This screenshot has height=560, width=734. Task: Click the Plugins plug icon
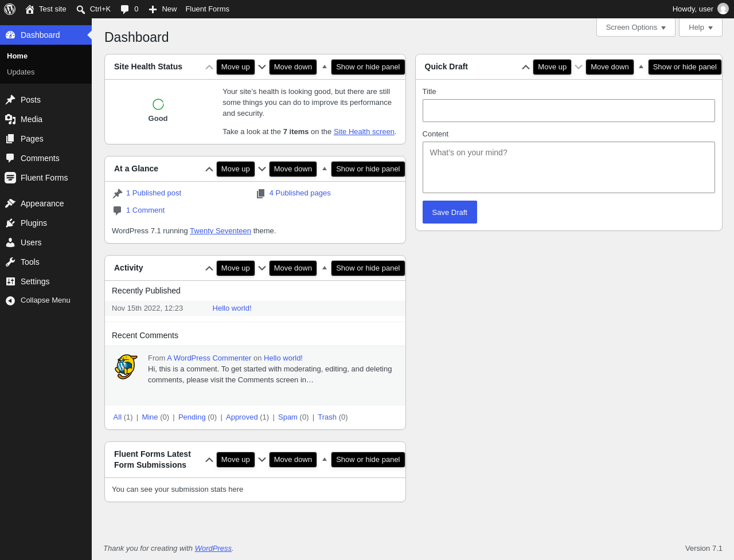[10, 223]
